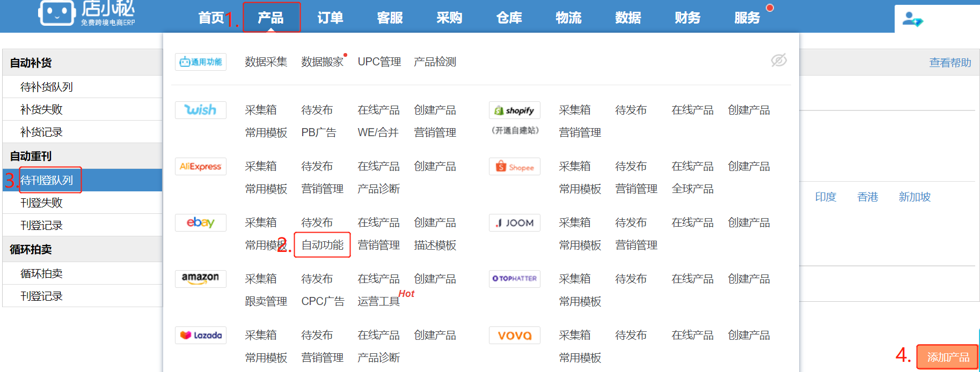Screen dimensions: 980x372
Task: Click the 通用功能 badge icon
Action: (201, 62)
